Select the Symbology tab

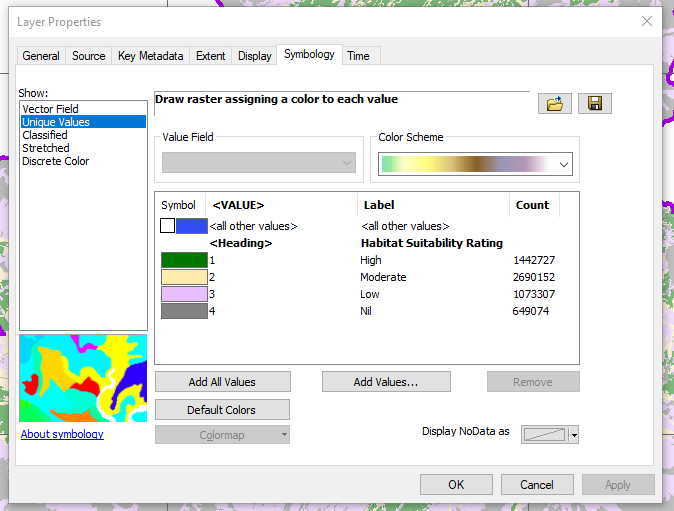pos(309,54)
